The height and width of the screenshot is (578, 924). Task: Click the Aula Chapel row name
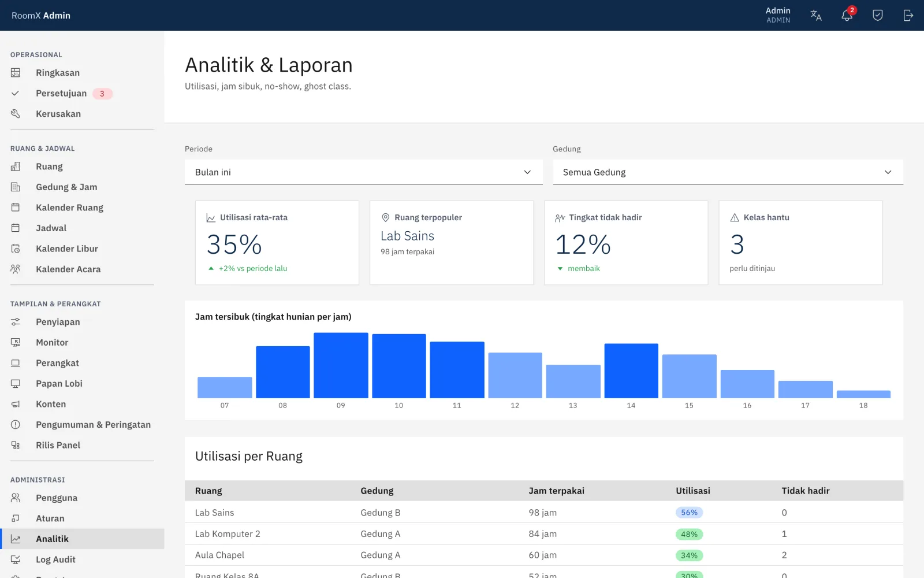(x=219, y=555)
